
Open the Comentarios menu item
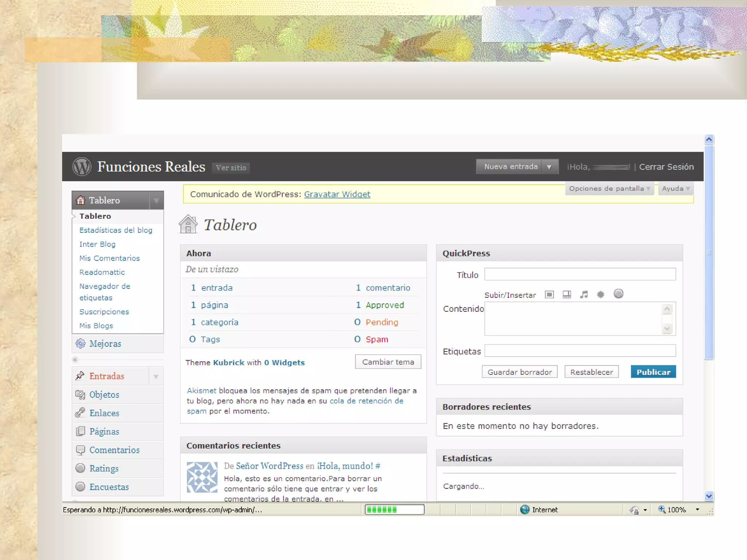coord(114,450)
